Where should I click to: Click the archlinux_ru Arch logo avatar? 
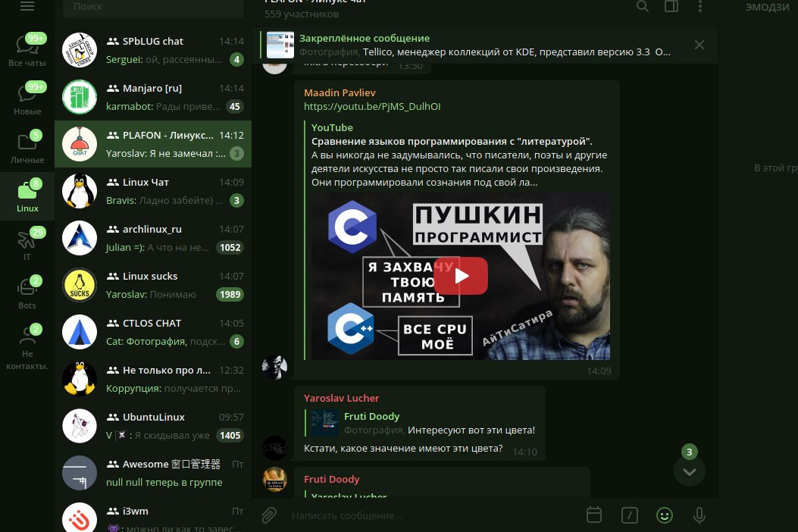click(80, 238)
